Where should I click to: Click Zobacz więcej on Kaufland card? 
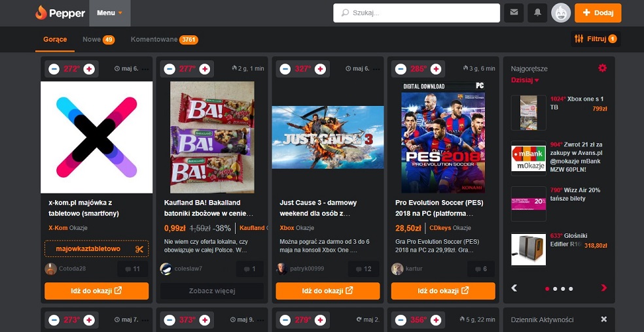(212, 291)
